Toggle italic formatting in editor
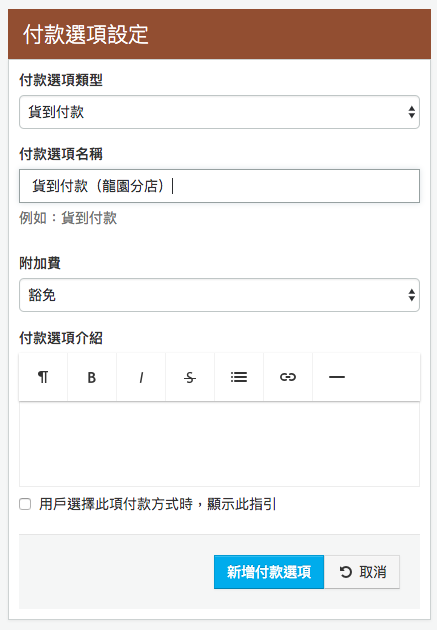Viewport: 437px width, 630px height. [x=141, y=377]
